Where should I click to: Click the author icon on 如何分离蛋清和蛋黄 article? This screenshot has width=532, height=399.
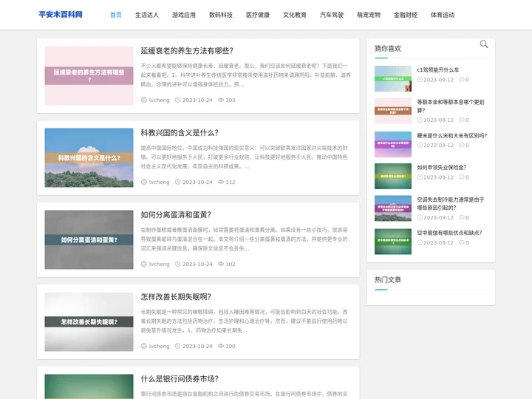pos(144,264)
